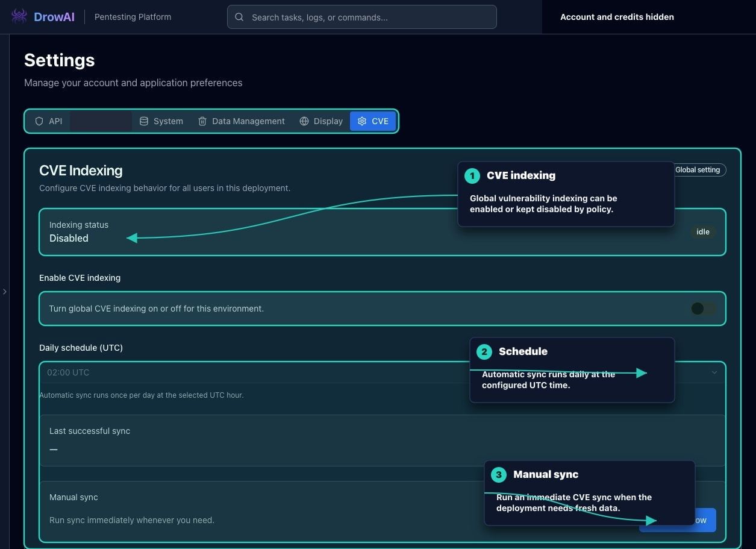Select the CVE tab

point(373,121)
